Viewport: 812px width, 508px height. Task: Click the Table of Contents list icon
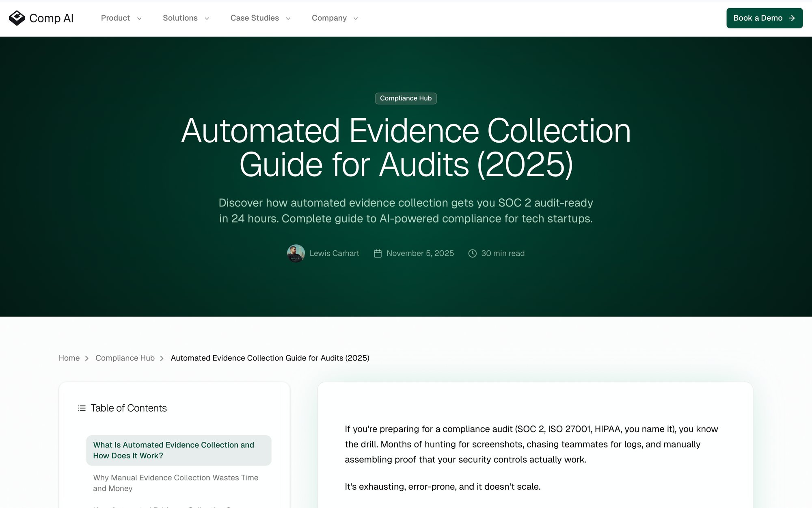[x=81, y=408]
